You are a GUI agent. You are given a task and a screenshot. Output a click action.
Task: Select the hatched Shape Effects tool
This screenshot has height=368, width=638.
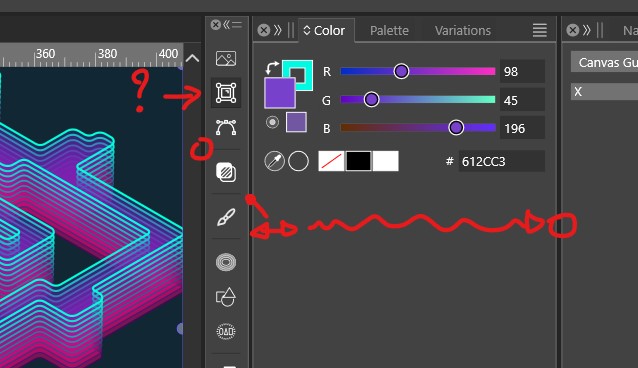226,172
